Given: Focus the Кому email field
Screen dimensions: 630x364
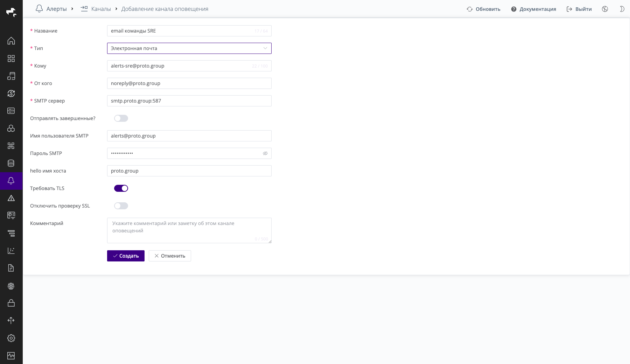Looking at the screenshot, I should pyautogui.click(x=189, y=66).
